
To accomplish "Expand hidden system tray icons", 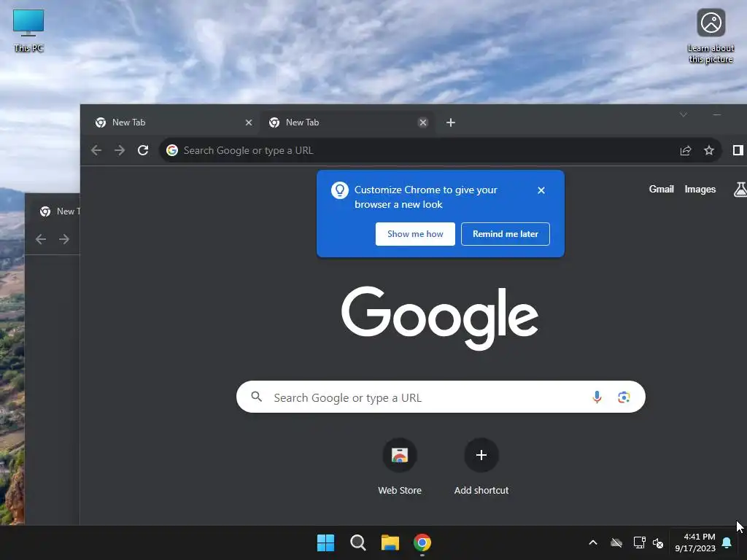I will click(x=593, y=542).
